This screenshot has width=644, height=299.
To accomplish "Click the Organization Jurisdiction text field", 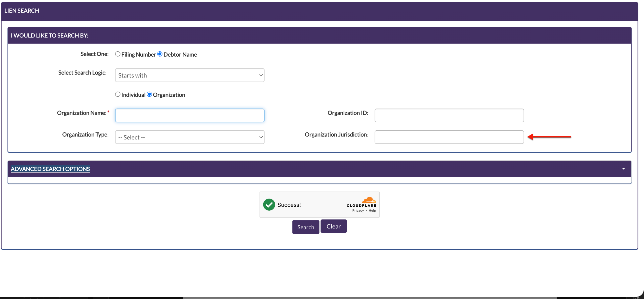I will click(x=449, y=137).
